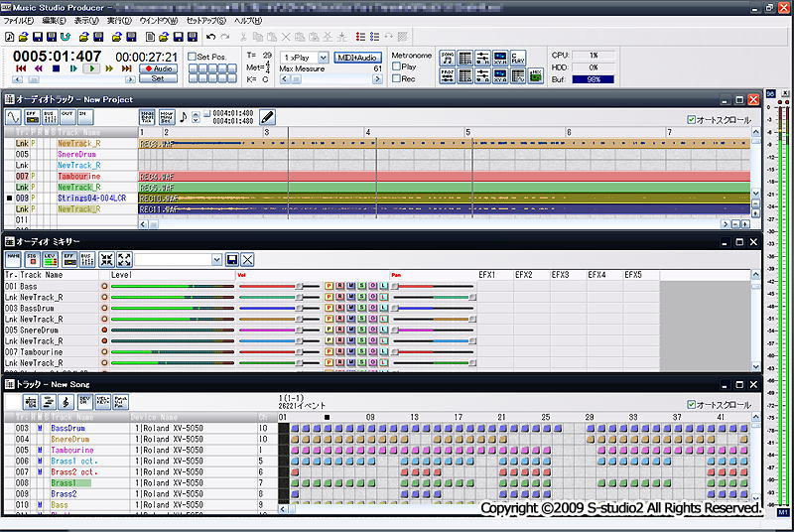Screen dimensions: 794x532
Task: Uncheck オートスクロール in the audio track panel
Action: (692, 119)
